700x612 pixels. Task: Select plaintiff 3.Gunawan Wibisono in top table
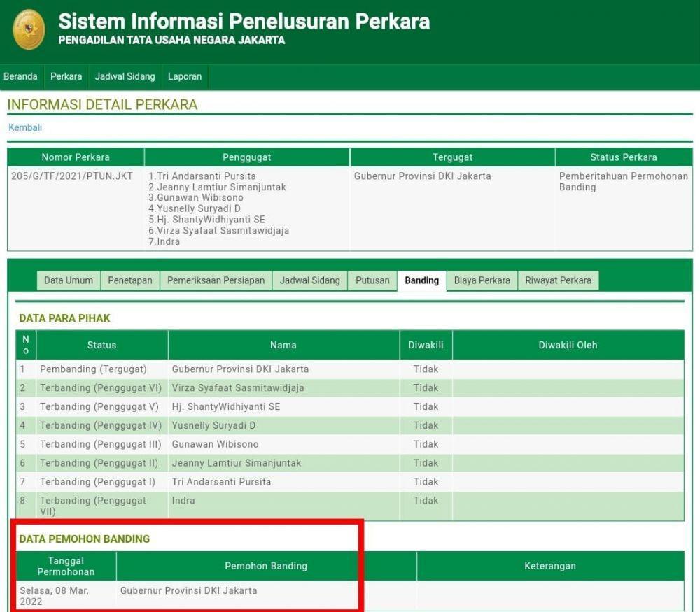pos(196,198)
